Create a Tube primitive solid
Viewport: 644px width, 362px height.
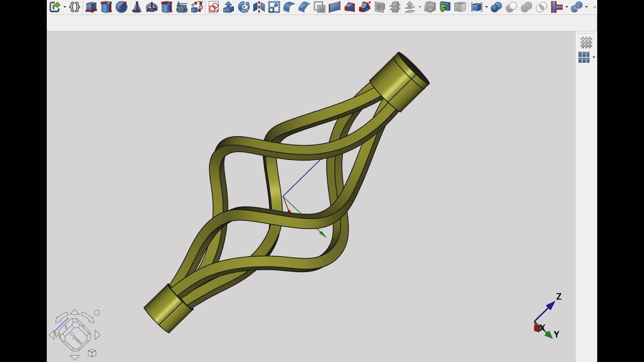click(167, 7)
